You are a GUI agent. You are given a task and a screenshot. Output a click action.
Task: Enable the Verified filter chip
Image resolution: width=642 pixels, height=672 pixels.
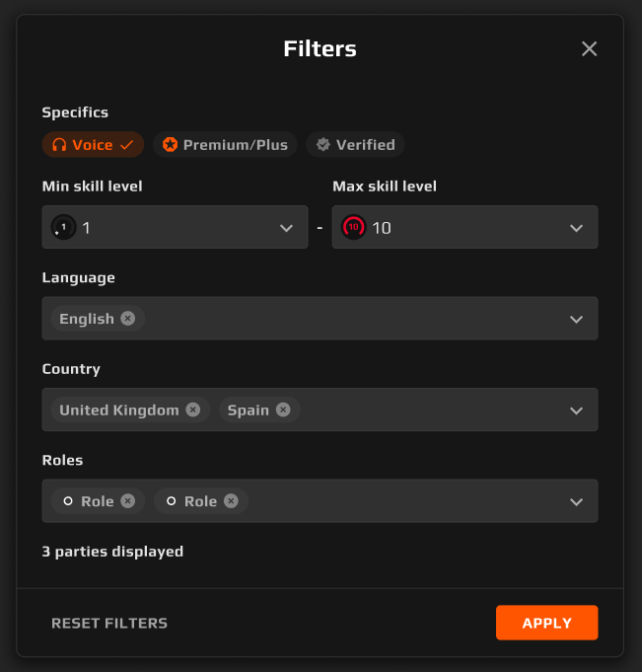point(355,144)
